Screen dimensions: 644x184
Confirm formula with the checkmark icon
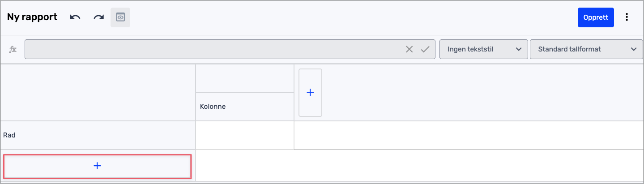click(425, 49)
